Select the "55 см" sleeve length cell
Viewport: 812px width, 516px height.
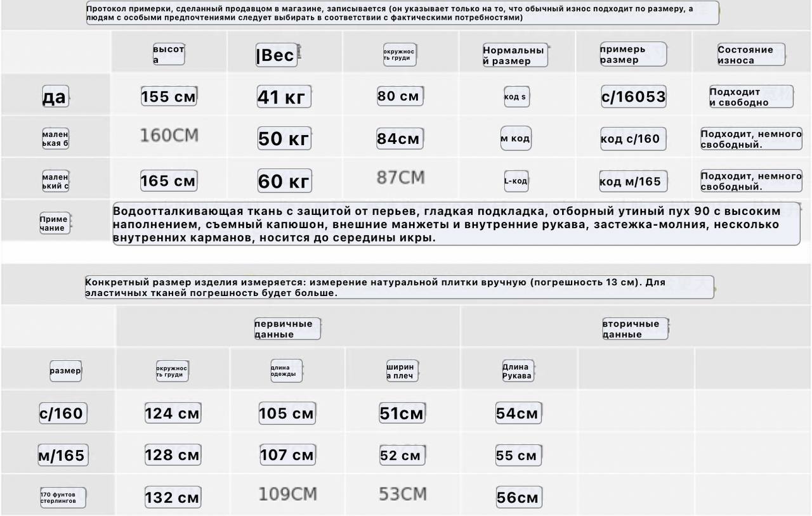[518, 455]
